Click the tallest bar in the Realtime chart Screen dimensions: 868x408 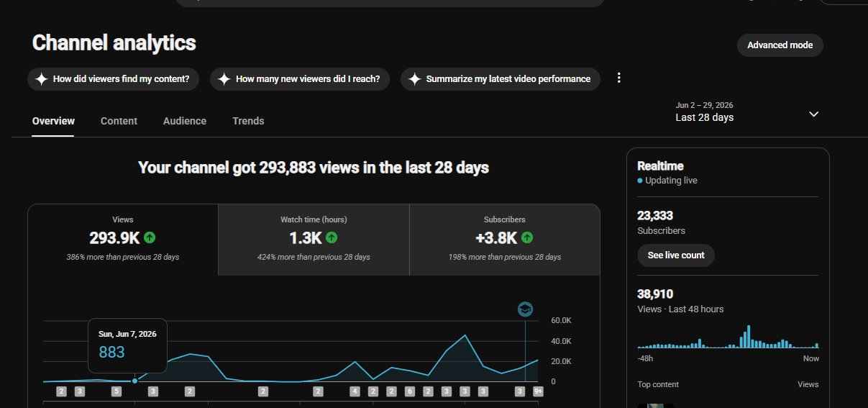[749, 337]
